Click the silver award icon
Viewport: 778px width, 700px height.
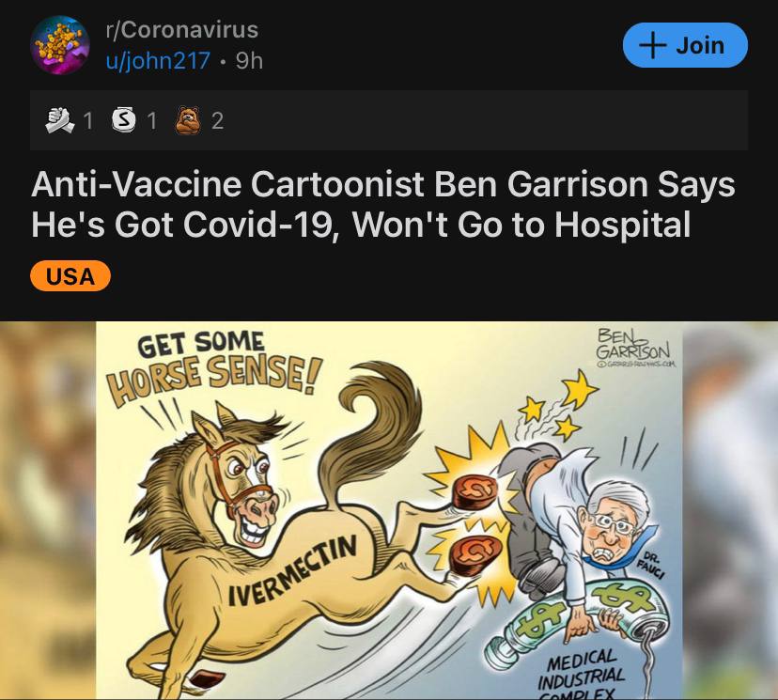click(x=124, y=120)
